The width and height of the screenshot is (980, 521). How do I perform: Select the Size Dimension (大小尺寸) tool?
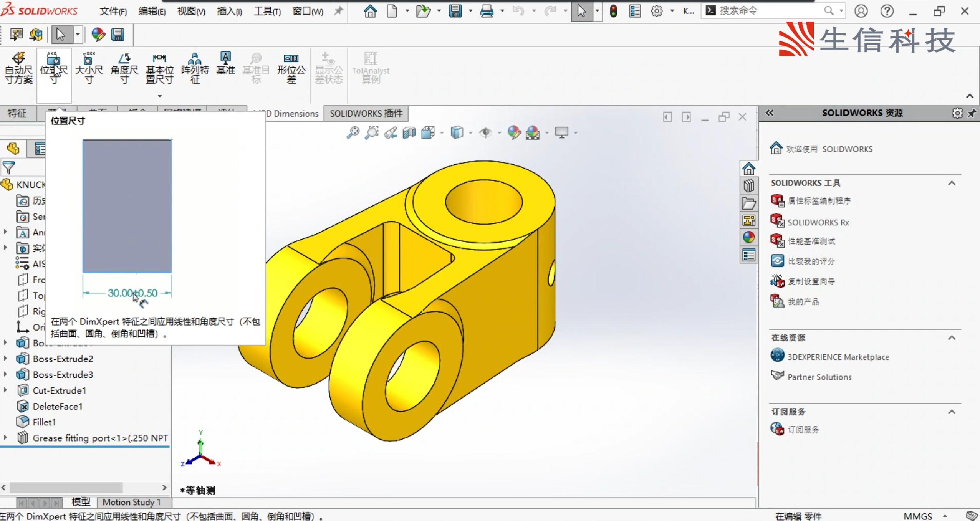point(89,68)
